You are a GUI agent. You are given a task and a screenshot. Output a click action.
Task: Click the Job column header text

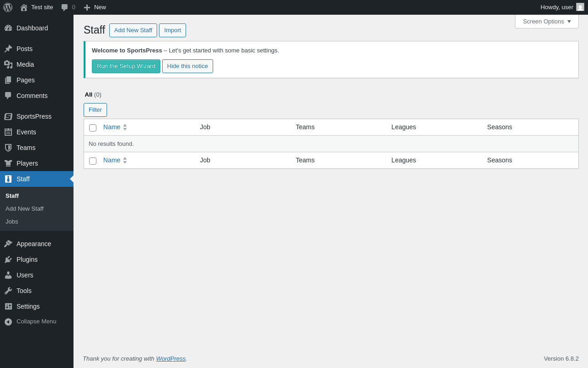[x=205, y=127]
